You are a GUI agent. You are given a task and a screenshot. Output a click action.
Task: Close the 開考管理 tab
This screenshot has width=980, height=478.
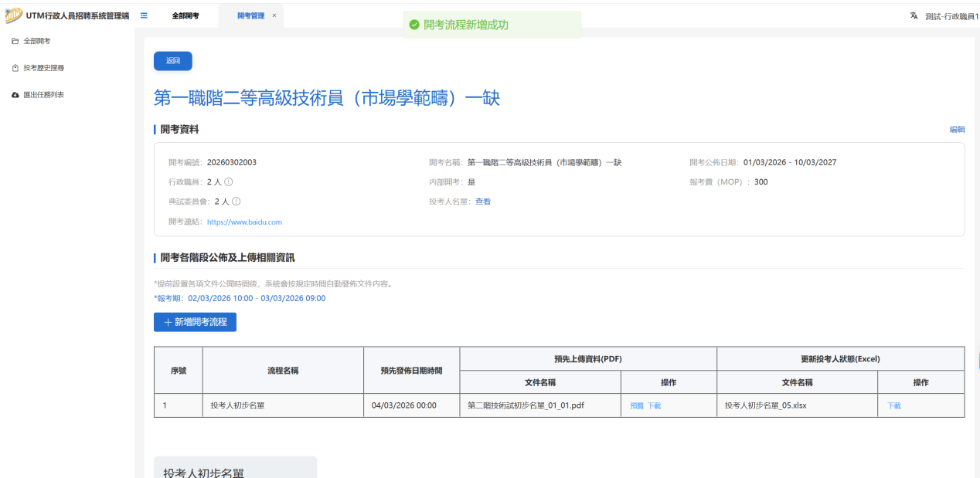tap(274, 15)
